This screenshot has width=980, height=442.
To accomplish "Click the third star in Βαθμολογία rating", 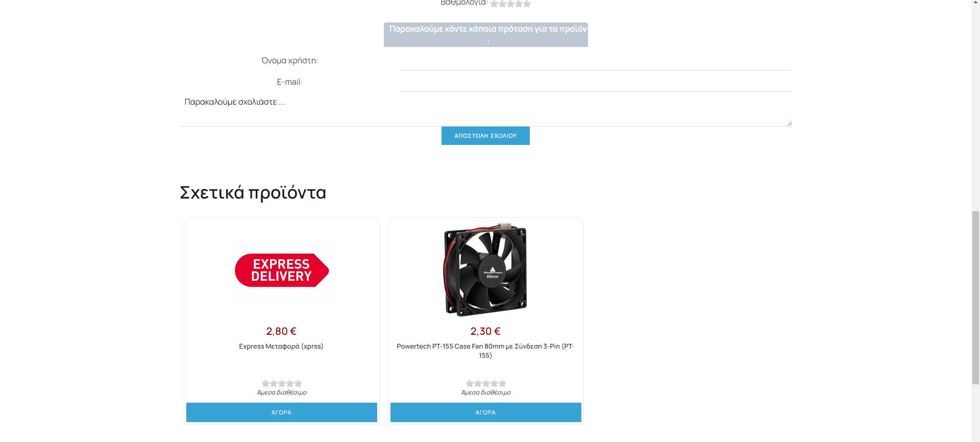I will [x=510, y=4].
